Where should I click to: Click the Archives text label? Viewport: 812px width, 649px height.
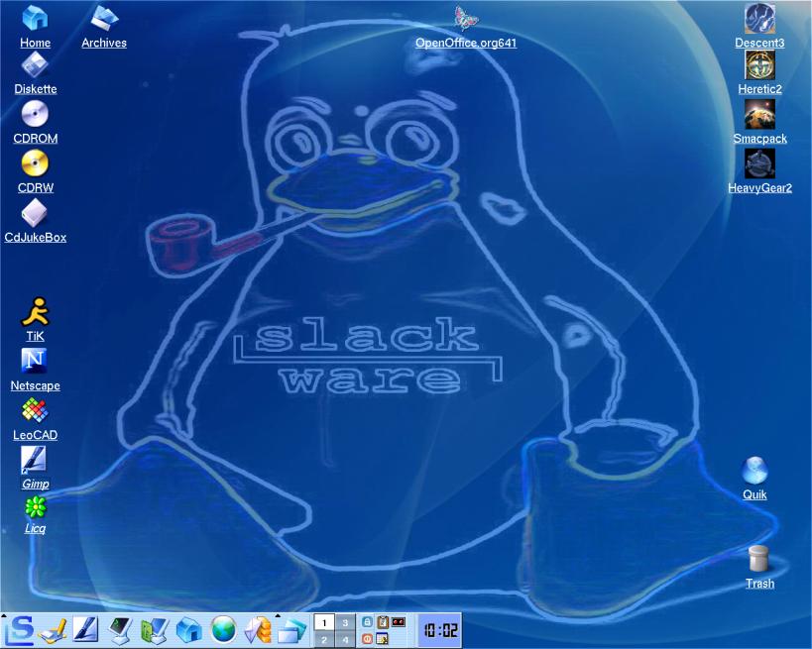tap(104, 43)
